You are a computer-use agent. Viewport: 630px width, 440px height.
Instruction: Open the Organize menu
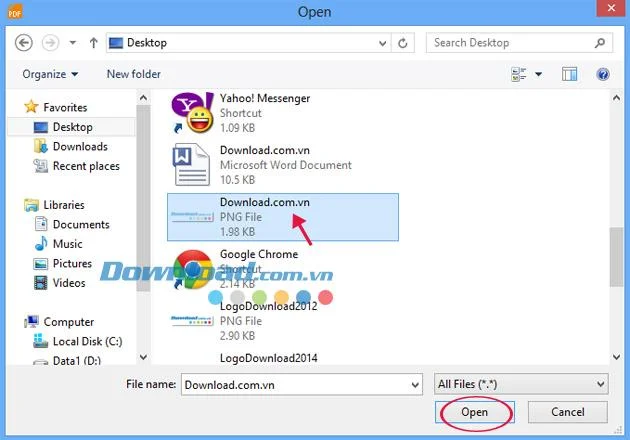50,74
